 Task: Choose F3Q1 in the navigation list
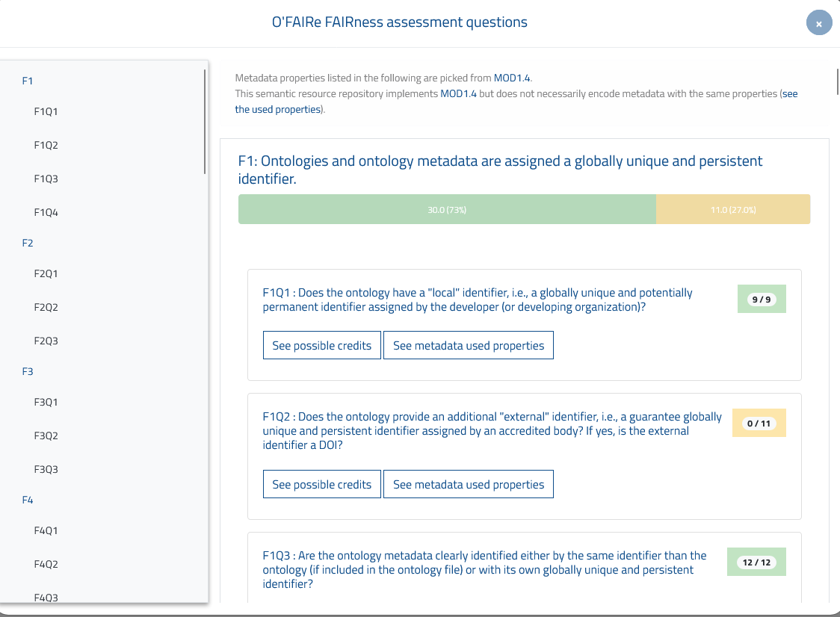(46, 403)
